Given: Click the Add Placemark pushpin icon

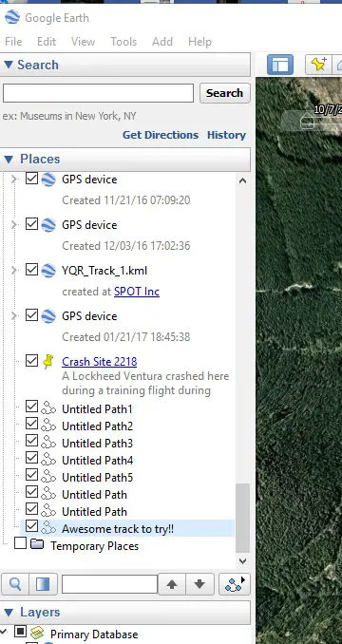Looking at the screenshot, I should [318, 65].
